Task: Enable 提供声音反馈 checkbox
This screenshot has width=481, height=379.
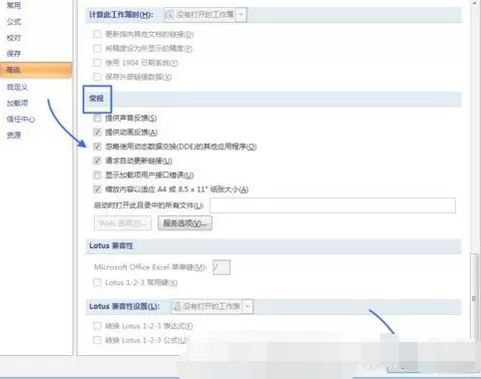Action: (x=97, y=118)
